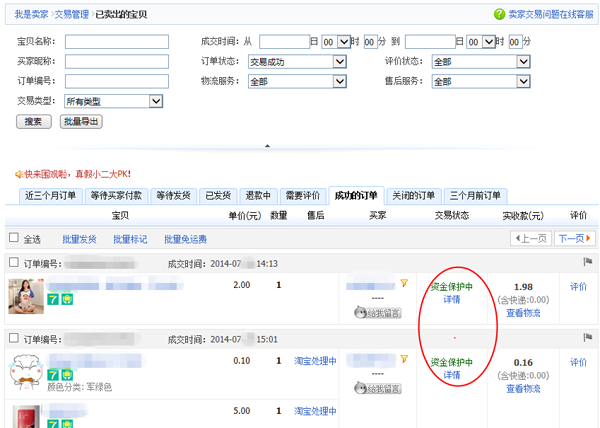Viewport: 600px width, 428px height.
Task: Open 查看物流 for the 1.98 order
Action: (523, 313)
